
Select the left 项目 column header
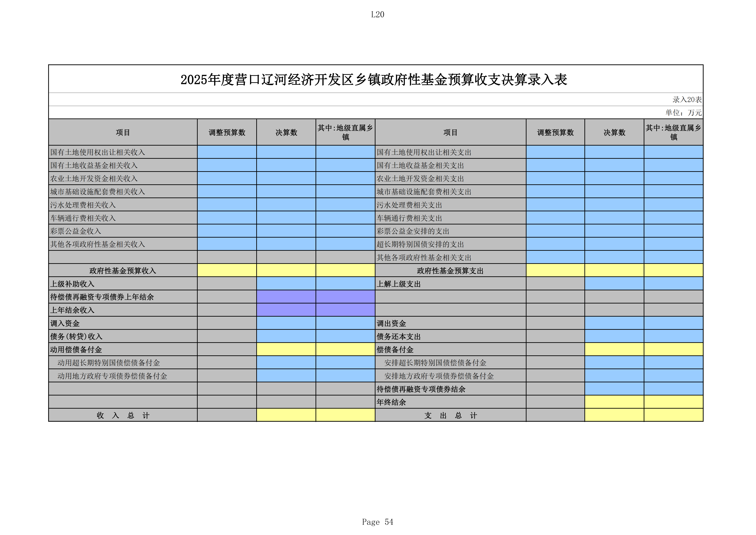click(x=123, y=132)
